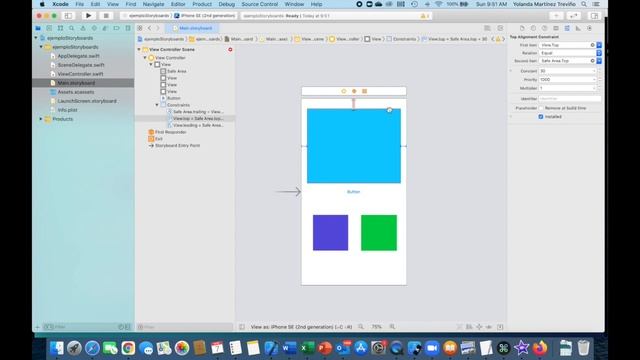Click View as: iPhone SE device bar
Image resolution: width=640 pixels, height=360 pixels.
(x=301, y=327)
